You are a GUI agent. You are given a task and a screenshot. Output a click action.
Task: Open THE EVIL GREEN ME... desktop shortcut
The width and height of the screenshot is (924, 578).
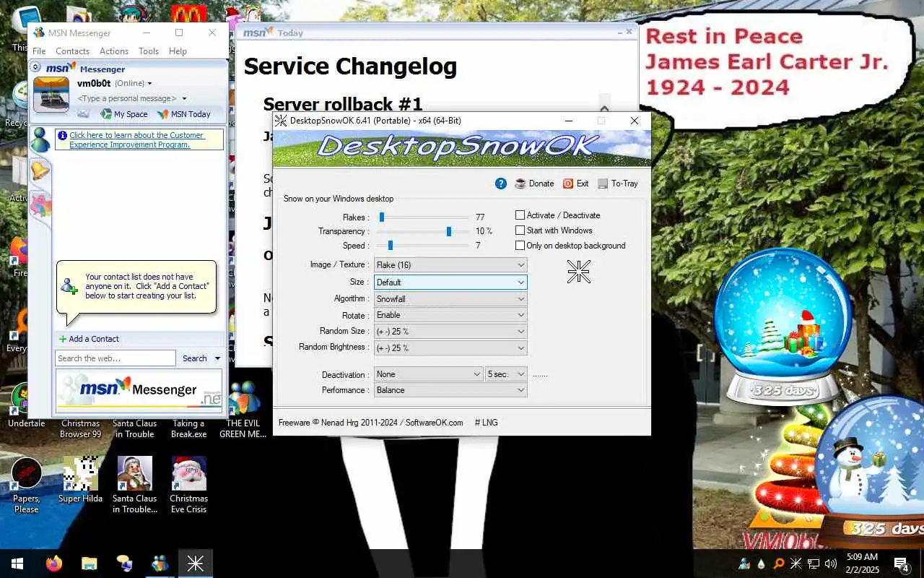tap(243, 410)
